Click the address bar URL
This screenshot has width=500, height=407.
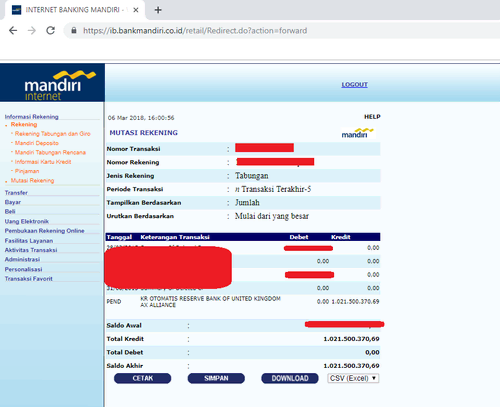(x=195, y=31)
